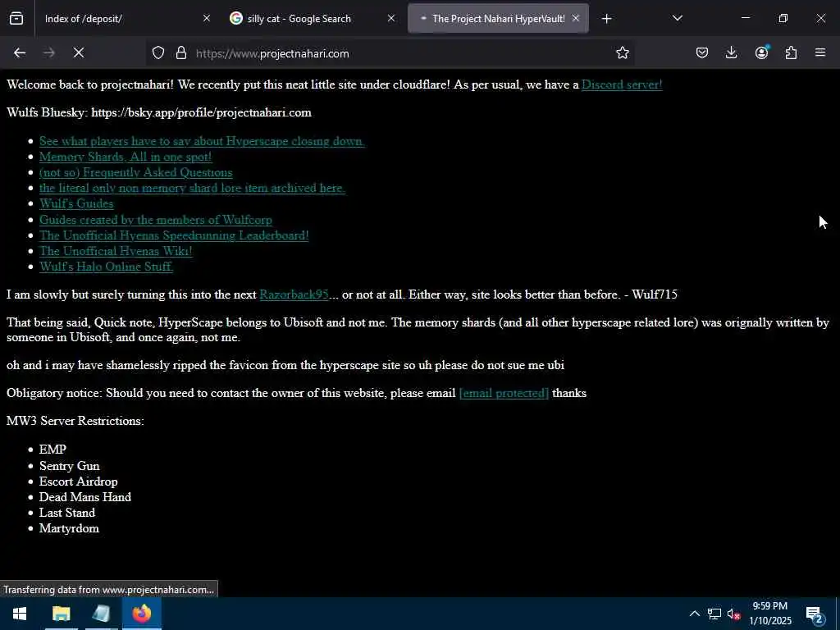
Task: Open the tracking protection shield icon
Action: tap(158, 52)
